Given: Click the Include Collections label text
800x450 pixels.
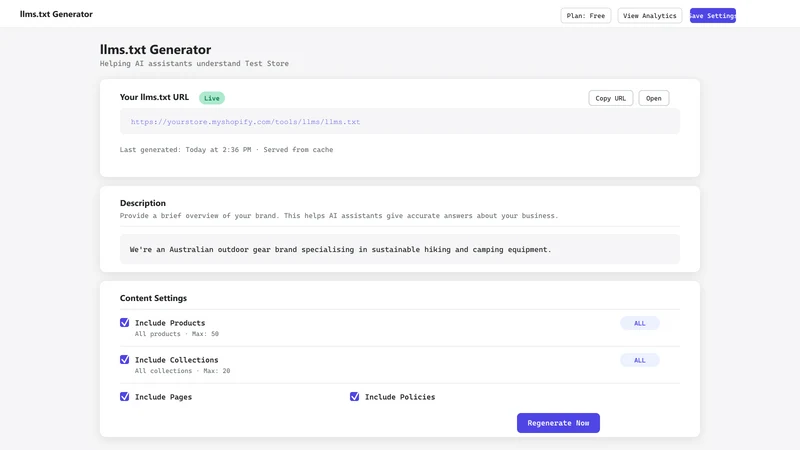Looking at the screenshot, I should (177, 360).
